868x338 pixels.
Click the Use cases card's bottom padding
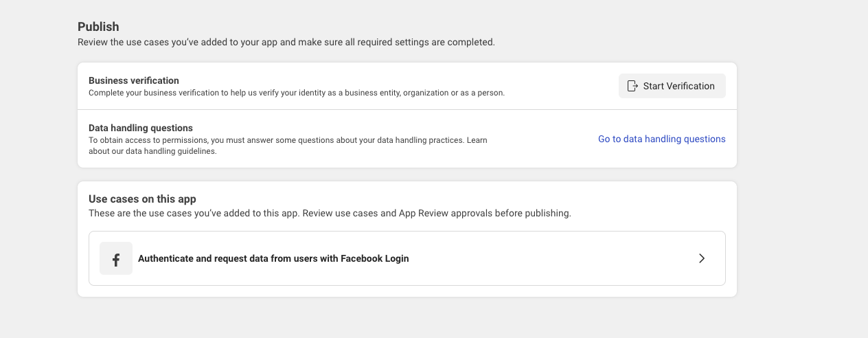pyautogui.click(x=407, y=291)
